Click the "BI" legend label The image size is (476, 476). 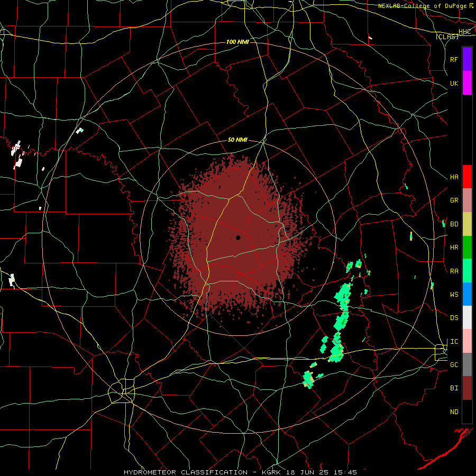click(454, 388)
